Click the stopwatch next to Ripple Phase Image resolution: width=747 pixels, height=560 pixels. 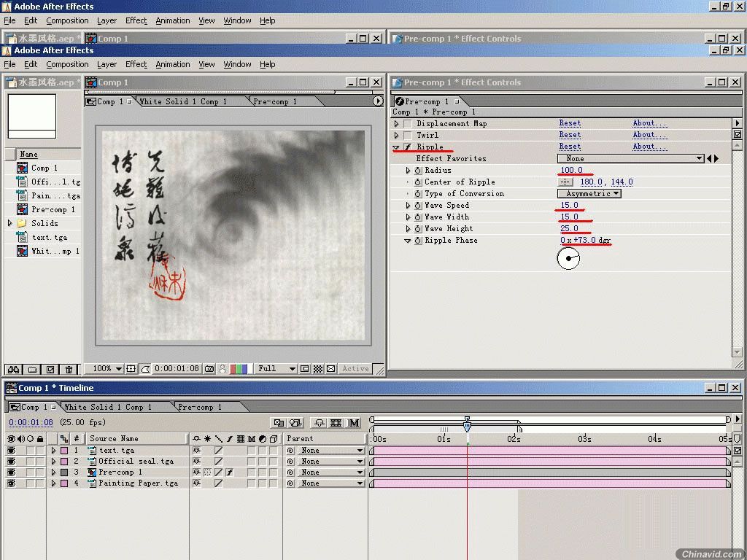tap(418, 241)
